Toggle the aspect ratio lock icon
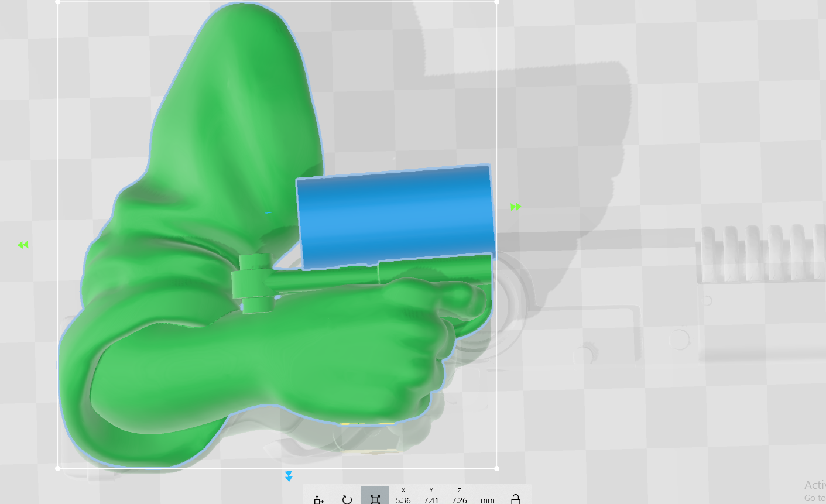 click(515, 499)
